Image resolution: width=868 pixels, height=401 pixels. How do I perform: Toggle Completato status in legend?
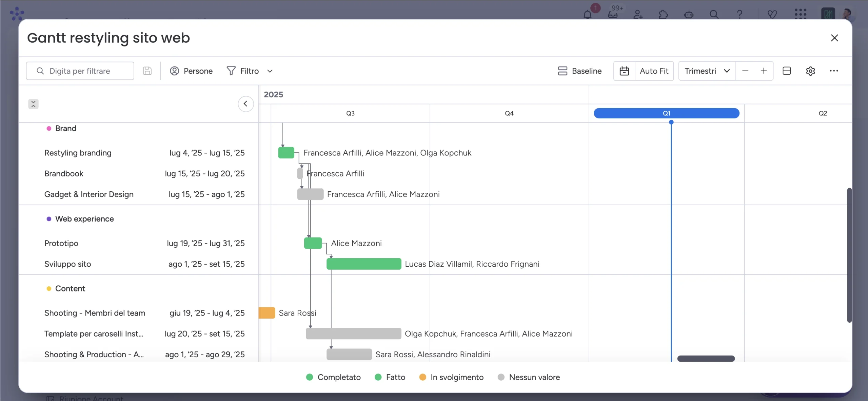point(333,377)
